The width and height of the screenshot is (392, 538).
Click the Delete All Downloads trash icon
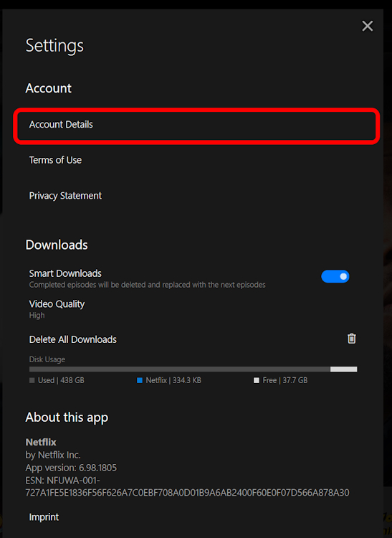352,339
